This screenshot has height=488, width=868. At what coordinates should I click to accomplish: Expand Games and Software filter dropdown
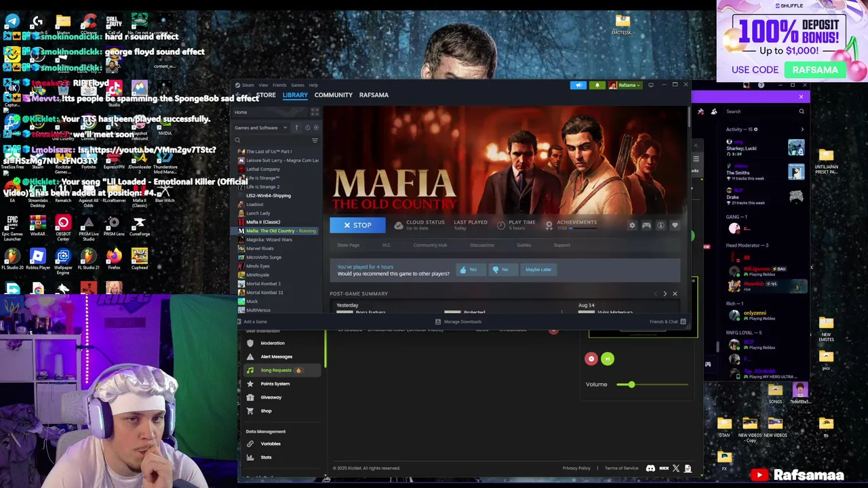[261, 127]
